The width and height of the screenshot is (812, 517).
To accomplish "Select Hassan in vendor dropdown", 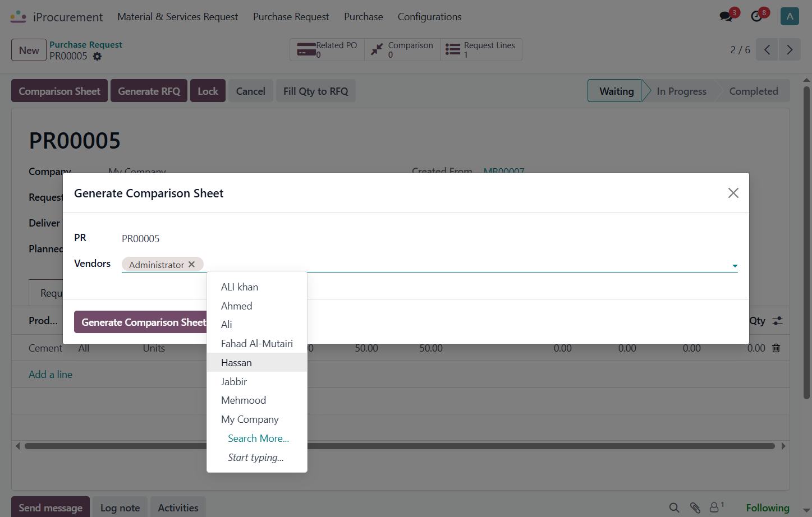I will coord(257,363).
